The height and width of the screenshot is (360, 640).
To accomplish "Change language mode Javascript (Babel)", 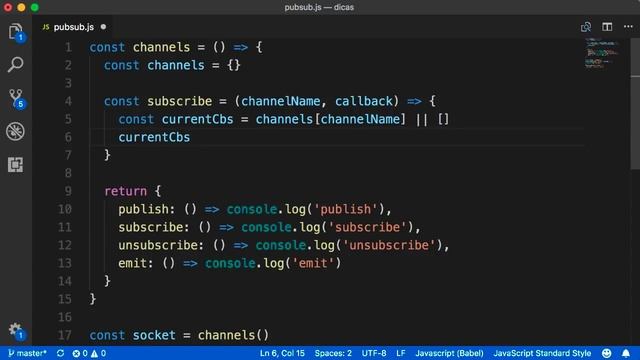I will [x=449, y=353].
